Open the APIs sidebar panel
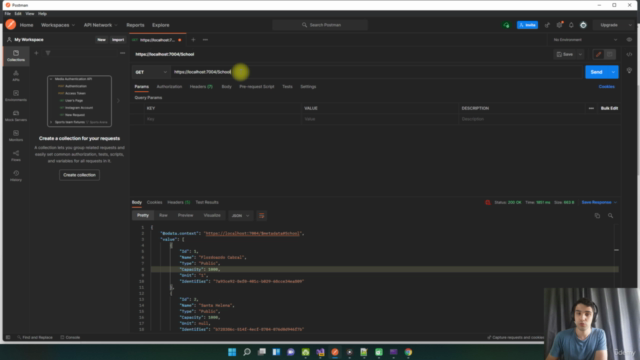The width and height of the screenshot is (640, 360). pyautogui.click(x=16, y=76)
